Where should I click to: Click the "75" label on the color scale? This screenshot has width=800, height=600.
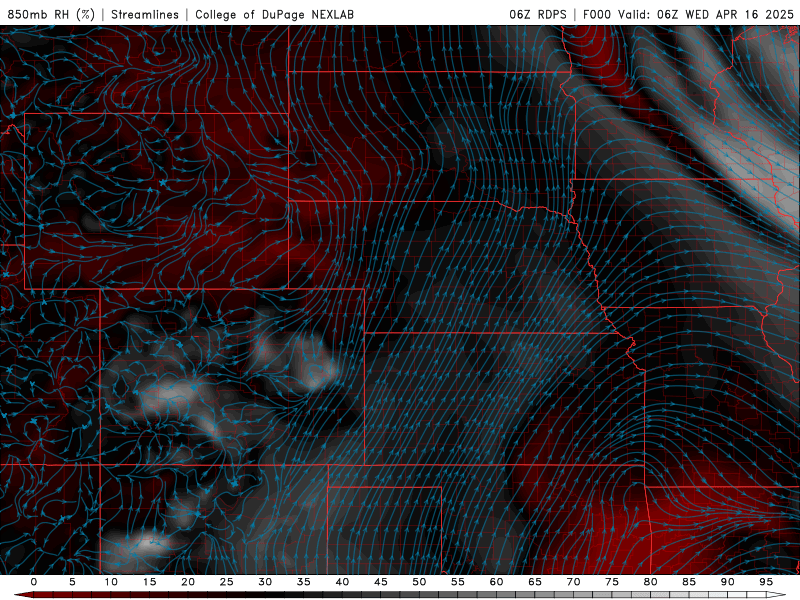coord(612,582)
